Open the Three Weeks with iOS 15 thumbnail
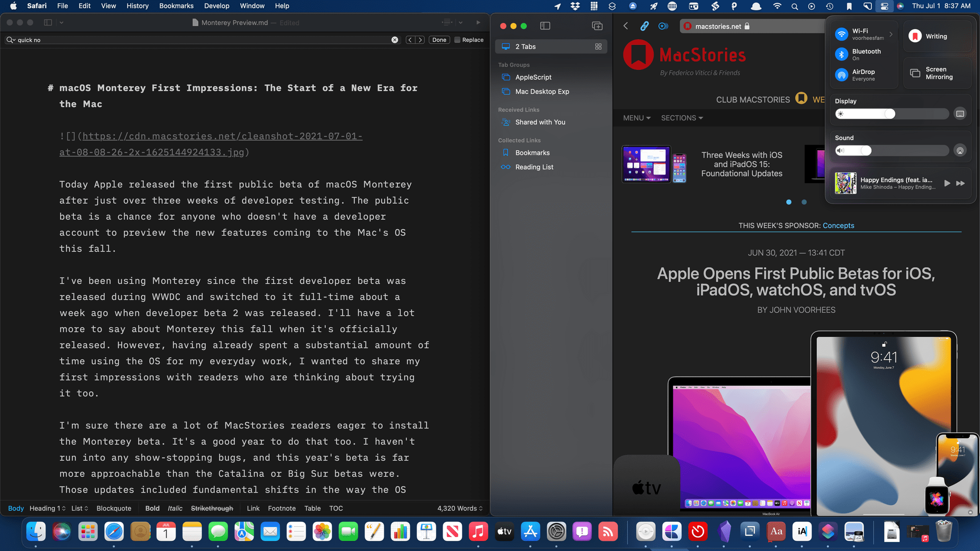Screen dimensions: 980x551 coord(654,165)
